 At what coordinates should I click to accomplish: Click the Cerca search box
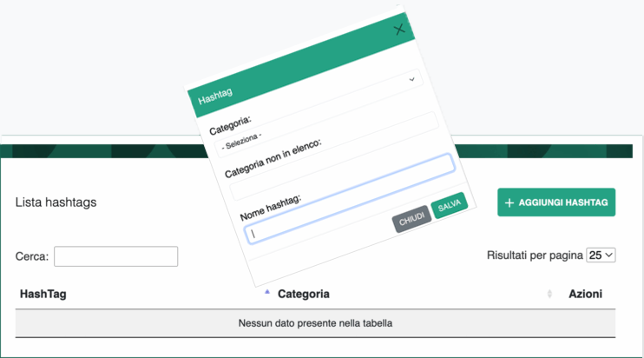click(115, 256)
